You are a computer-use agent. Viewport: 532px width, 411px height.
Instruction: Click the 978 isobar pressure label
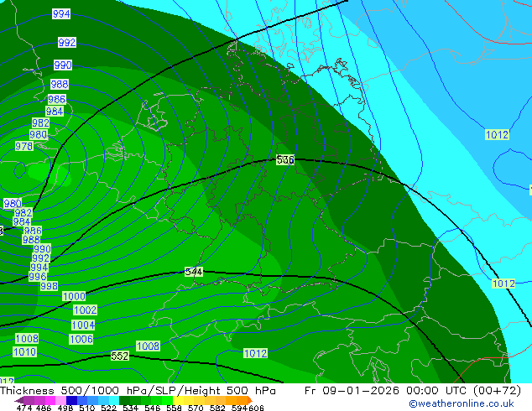click(24, 146)
